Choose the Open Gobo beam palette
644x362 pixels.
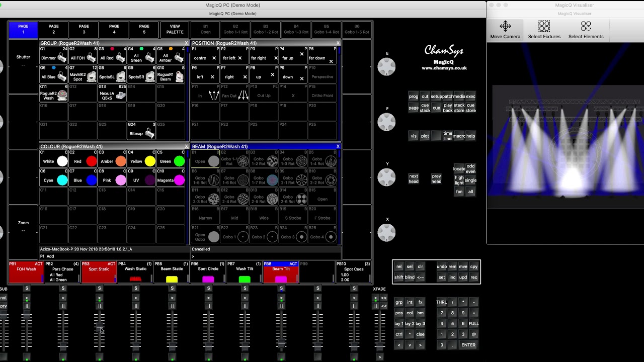pos(205,235)
